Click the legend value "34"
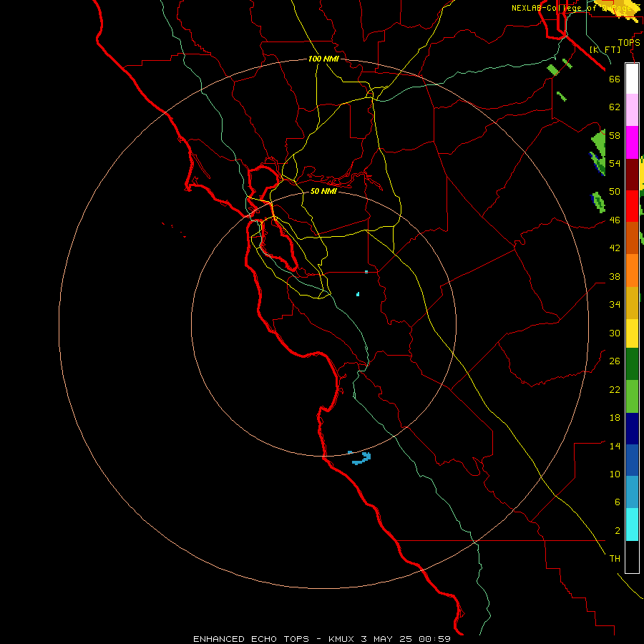644x644 pixels. tap(615, 305)
